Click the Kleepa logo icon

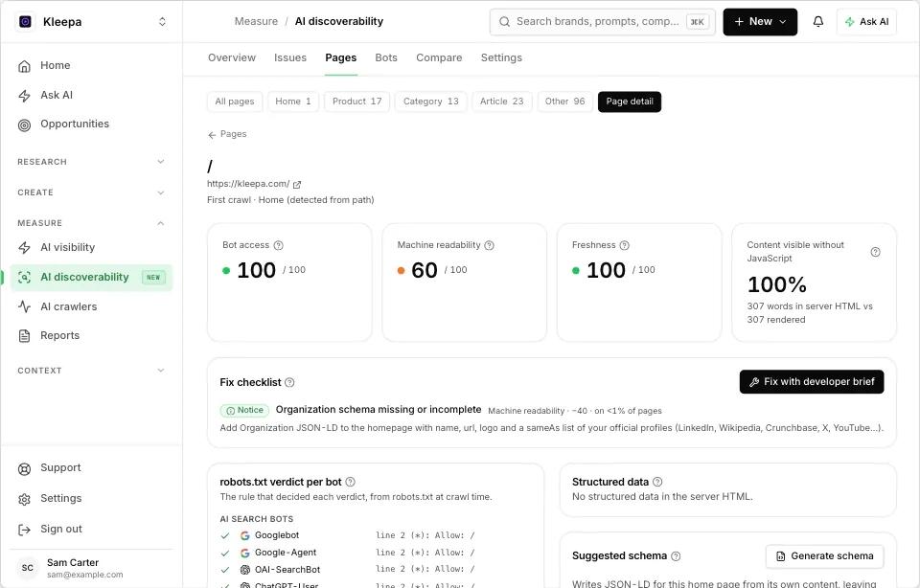click(x=25, y=22)
